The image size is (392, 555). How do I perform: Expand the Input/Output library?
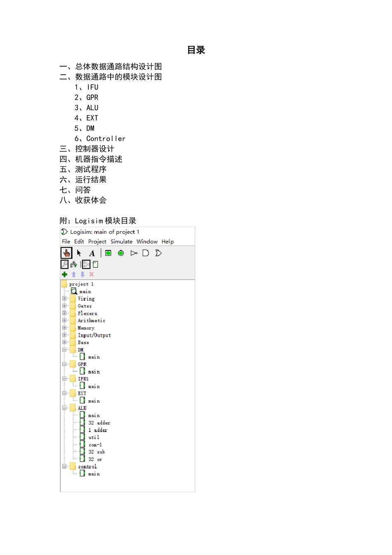[x=64, y=335]
